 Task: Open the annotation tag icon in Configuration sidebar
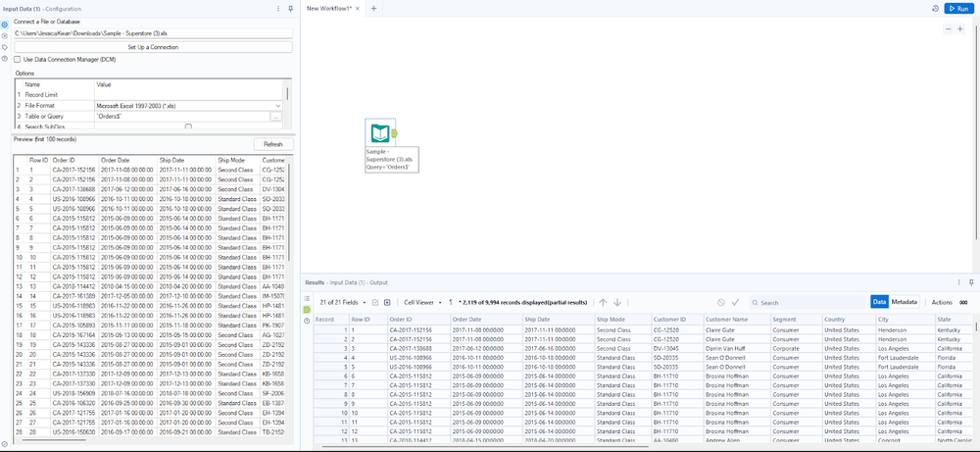tap(6, 46)
